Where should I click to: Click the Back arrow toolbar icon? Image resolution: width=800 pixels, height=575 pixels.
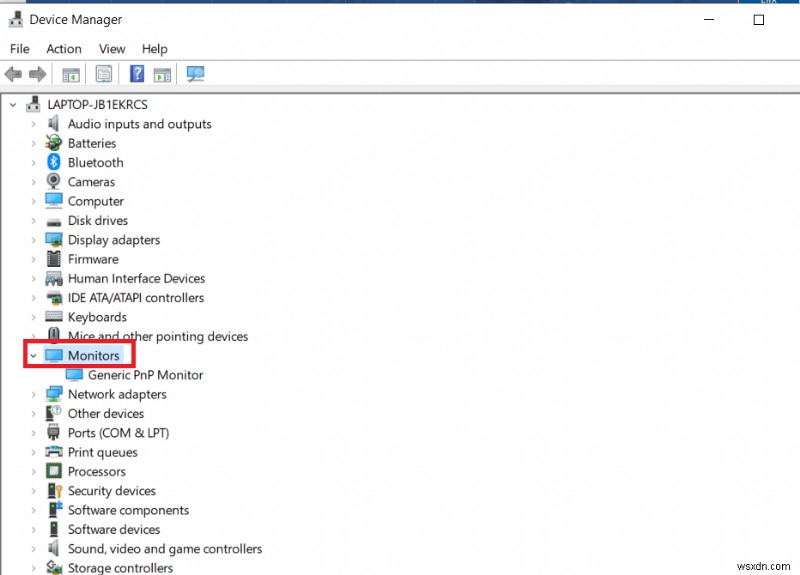[13, 74]
